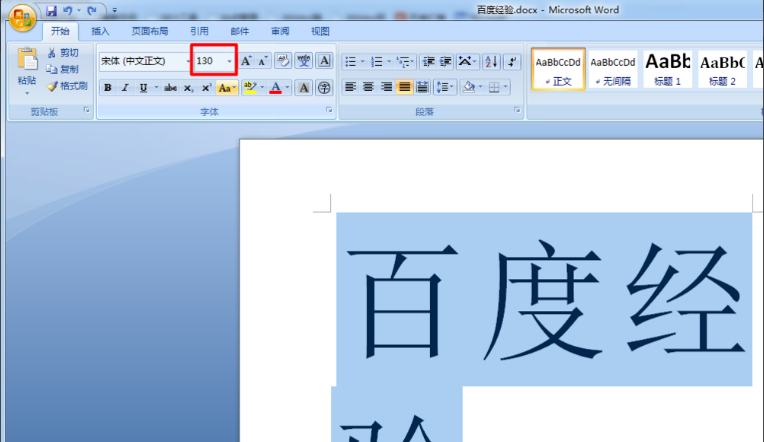Toggle strikethrough formatting

[170, 88]
